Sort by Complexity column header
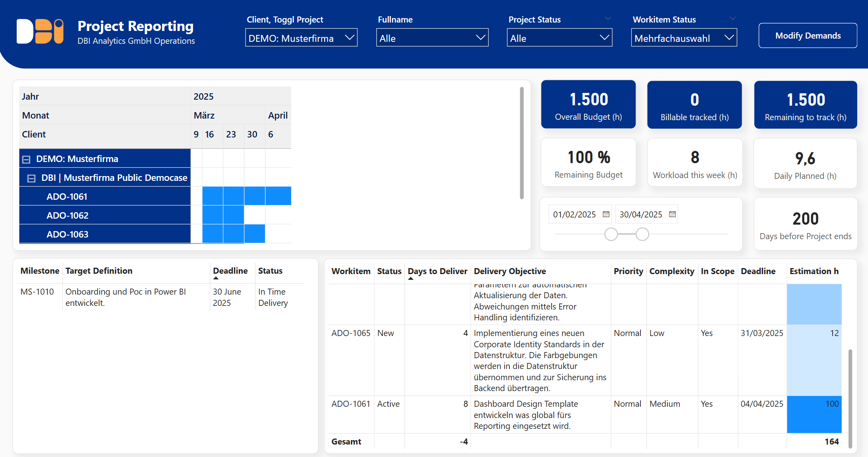 [x=672, y=271]
